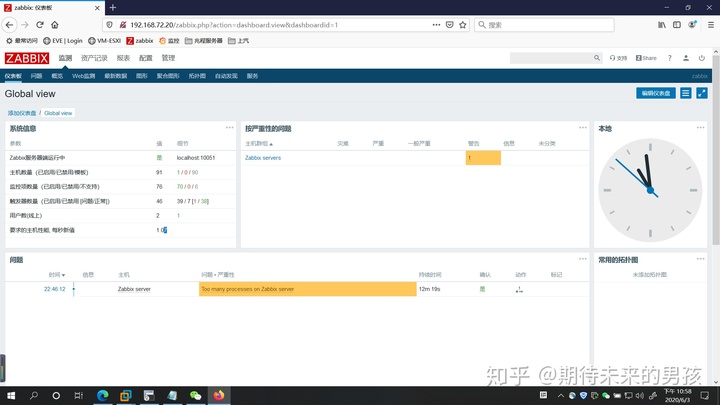Click the analog clock widget
The width and height of the screenshot is (720, 405).
pyautogui.click(x=650, y=190)
